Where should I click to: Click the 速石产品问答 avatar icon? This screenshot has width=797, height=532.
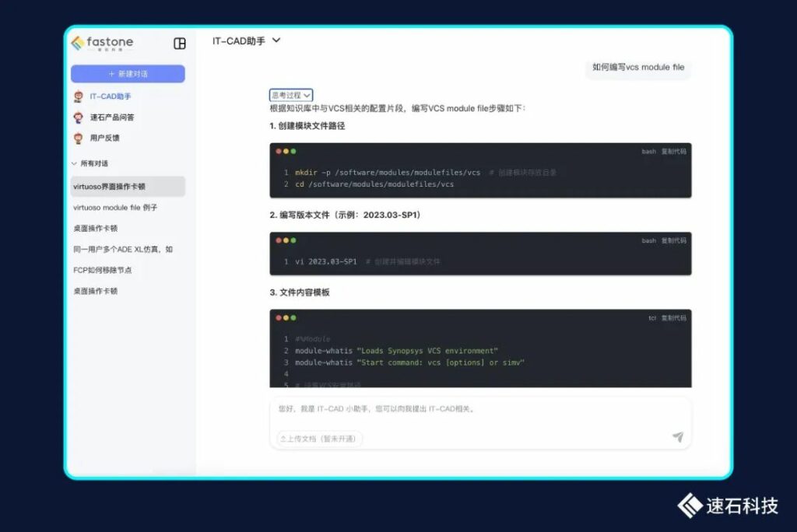[78, 117]
